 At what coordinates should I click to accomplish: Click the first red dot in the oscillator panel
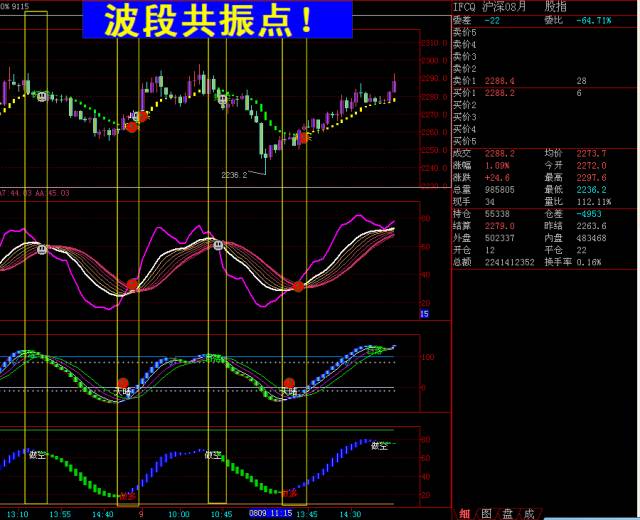point(123,383)
